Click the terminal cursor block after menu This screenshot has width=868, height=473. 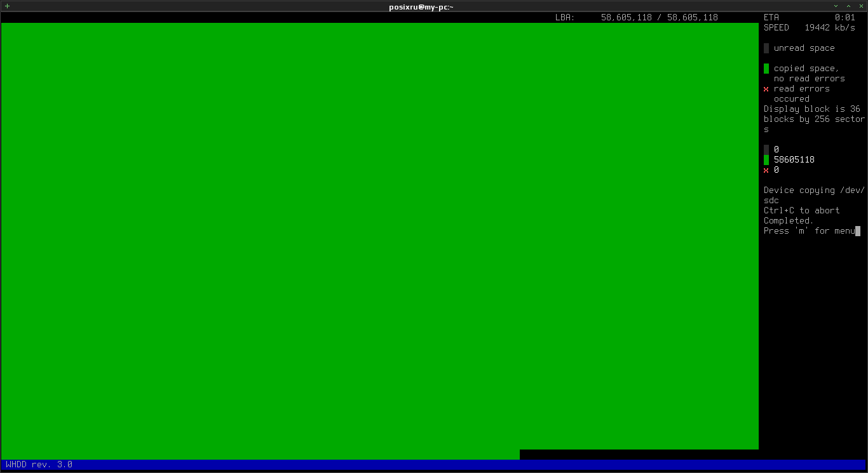pyautogui.click(x=858, y=231)
